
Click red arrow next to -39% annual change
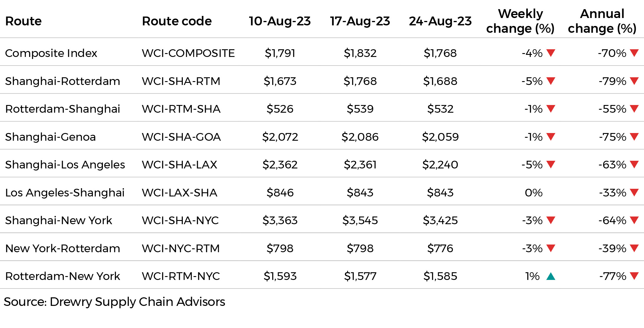pyautogui.click(x=634, y=248)
